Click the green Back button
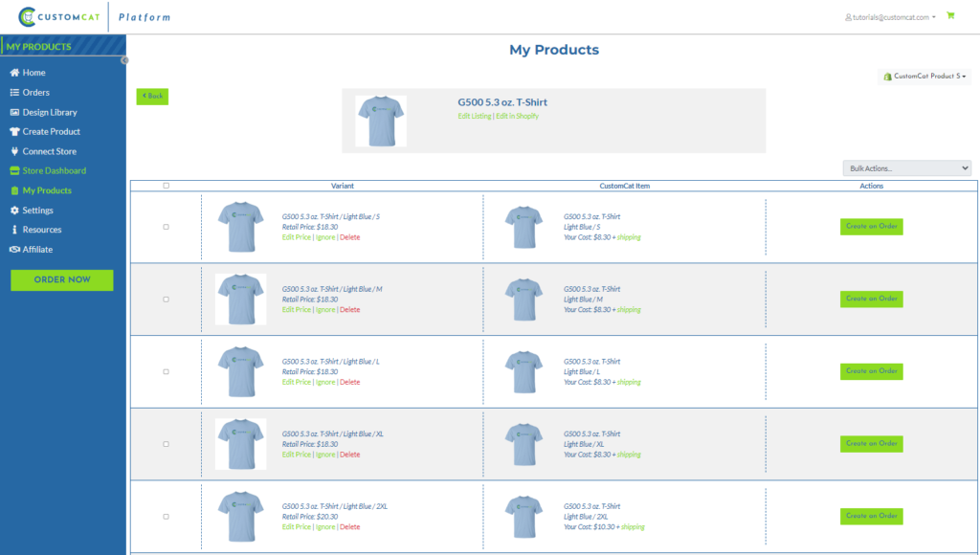Viewport: 980px width, 555px height. click(x=151, y=97)
